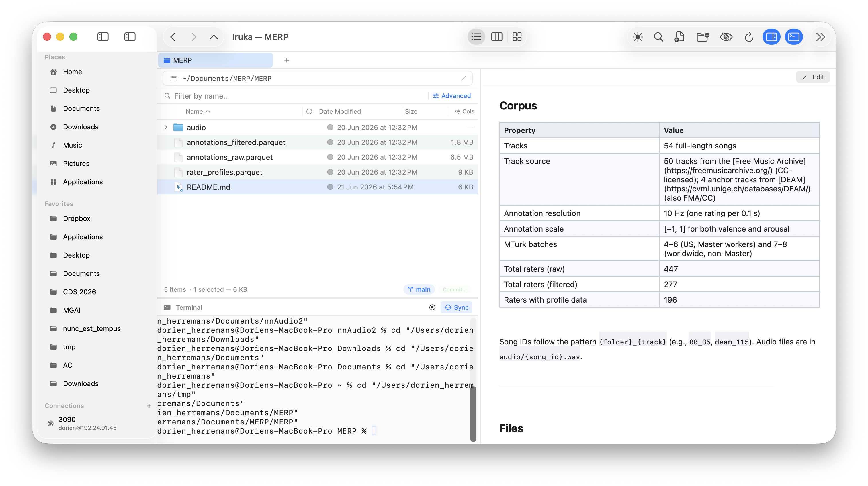Click the Edit button in preview
Viewport: 868px width, 486px height.
point(813,77)
